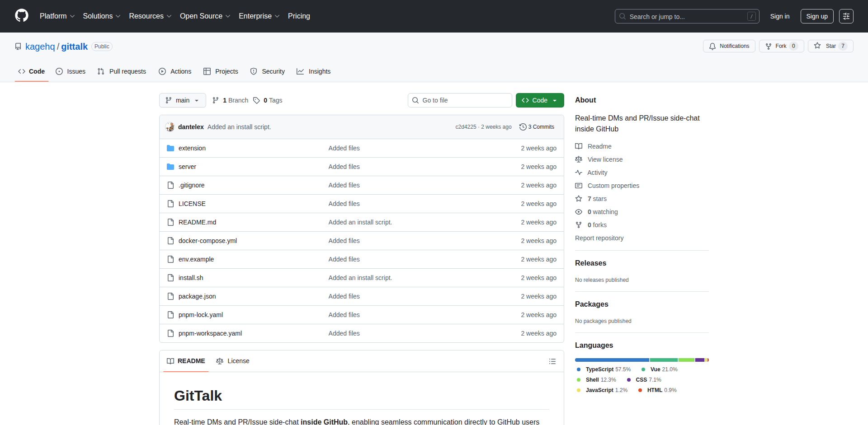
Task: Open the package.json file
Action: (197, 296)
